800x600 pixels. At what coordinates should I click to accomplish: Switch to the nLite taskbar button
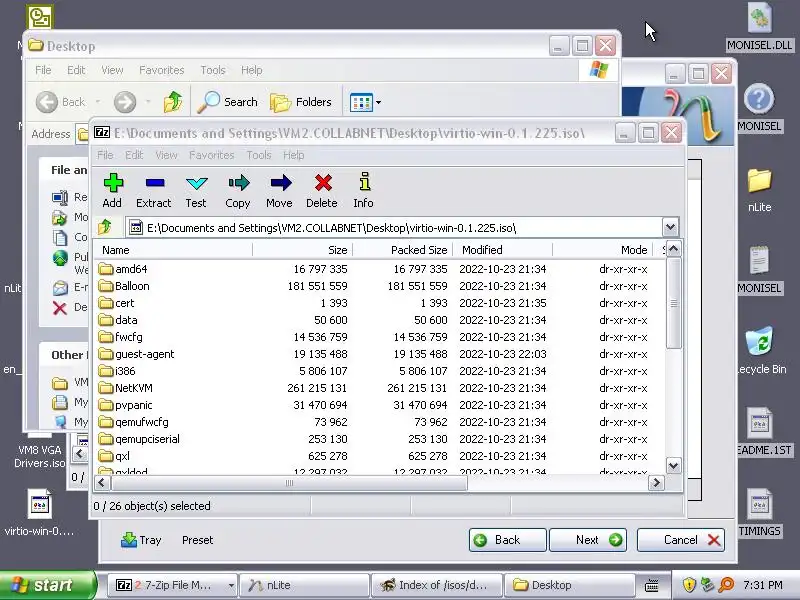[304, 585]
